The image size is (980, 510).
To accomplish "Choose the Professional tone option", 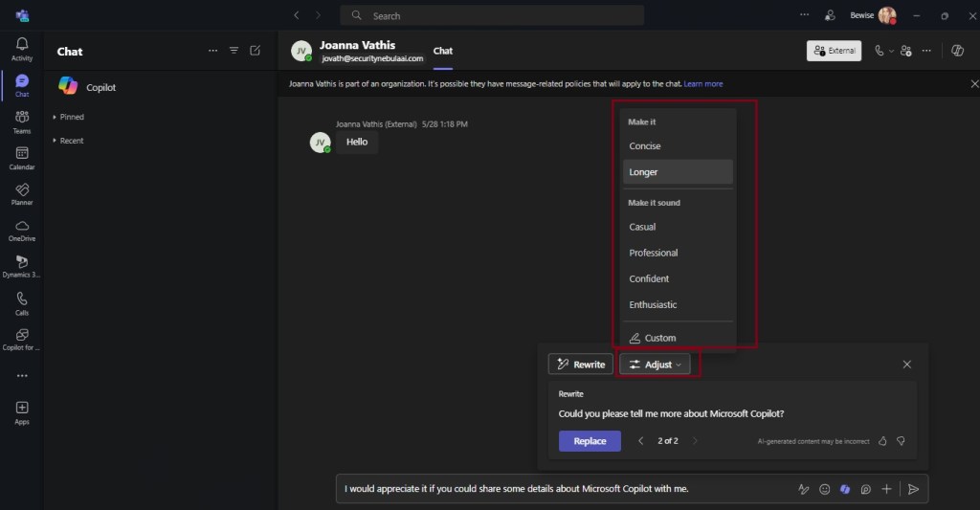I will 654,253.
